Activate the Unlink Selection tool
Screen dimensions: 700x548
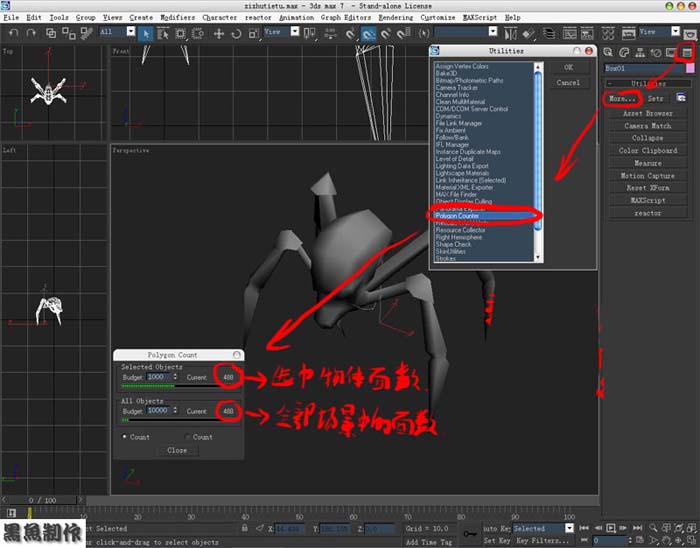(x=68, y=33)
